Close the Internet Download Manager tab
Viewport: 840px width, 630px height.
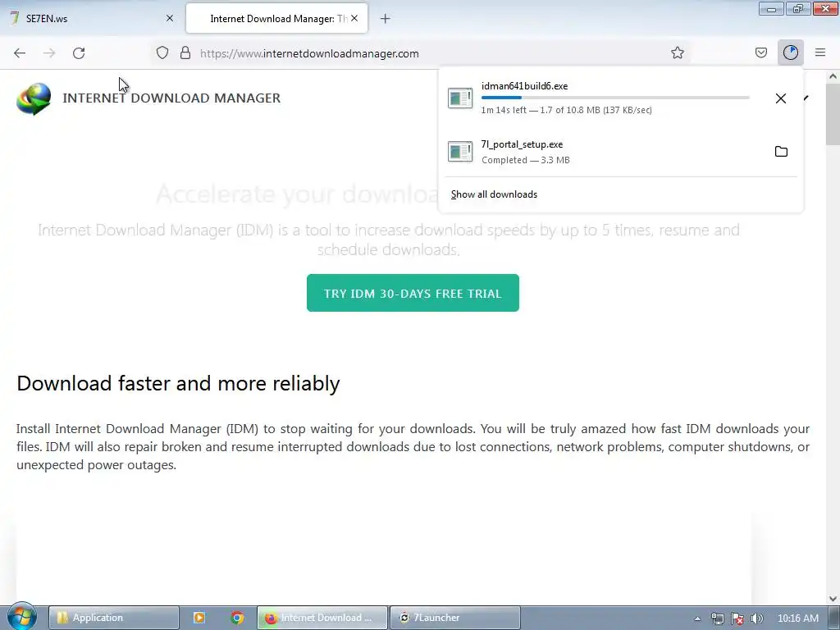(x=354, y=18)
